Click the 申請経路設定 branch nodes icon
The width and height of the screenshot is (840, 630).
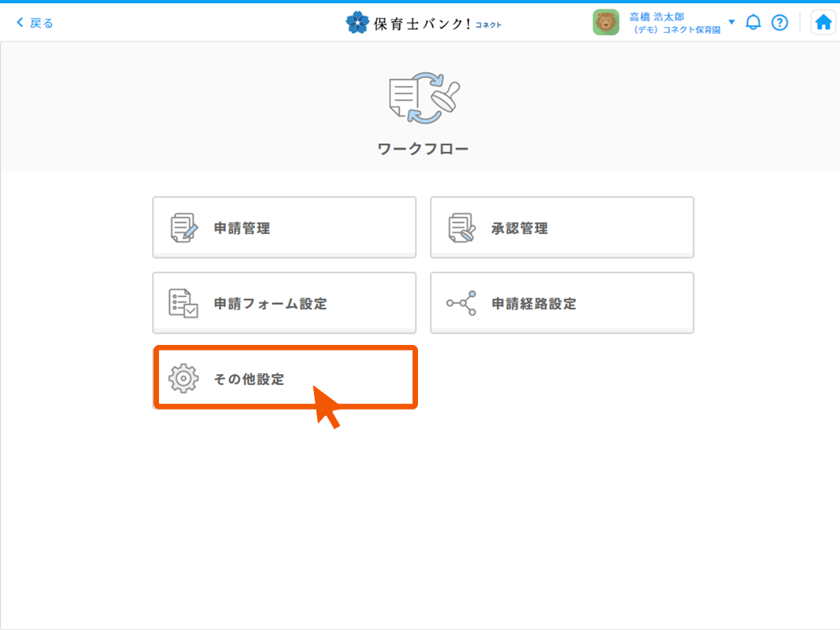point(461,303)
